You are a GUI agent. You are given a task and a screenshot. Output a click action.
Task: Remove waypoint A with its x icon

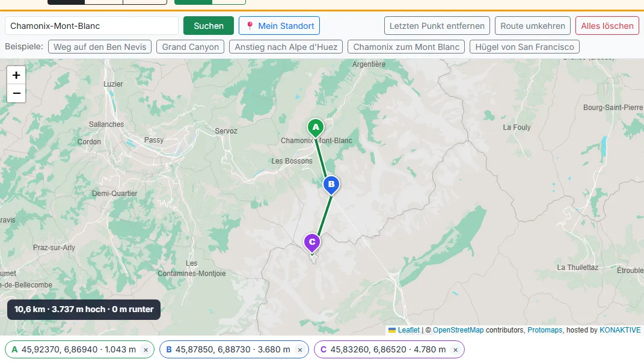tap(146, 350)
